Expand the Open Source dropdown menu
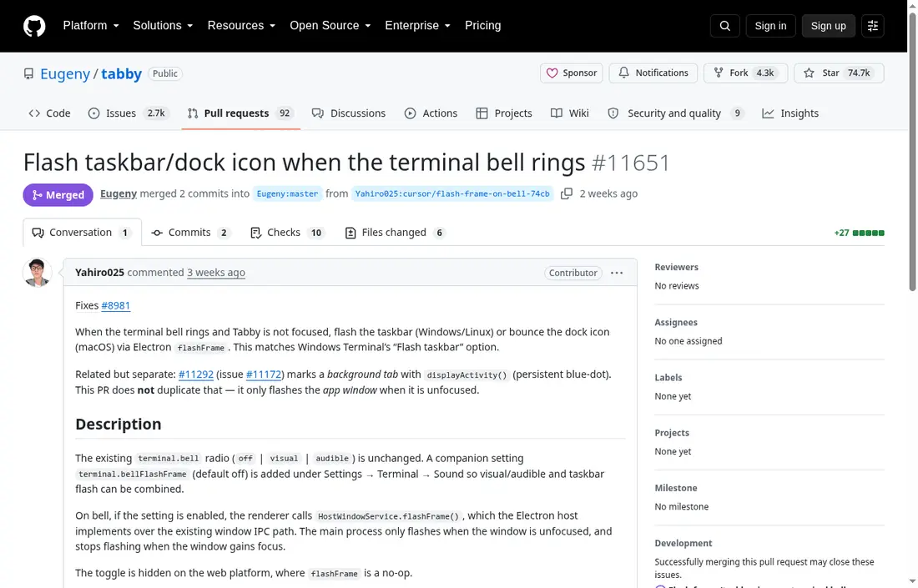 330,26
